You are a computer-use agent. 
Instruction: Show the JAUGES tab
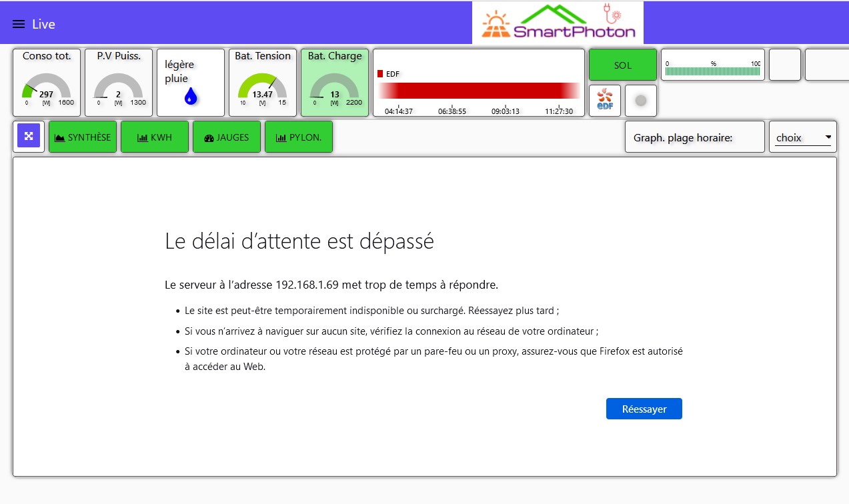tap(227, 137)
